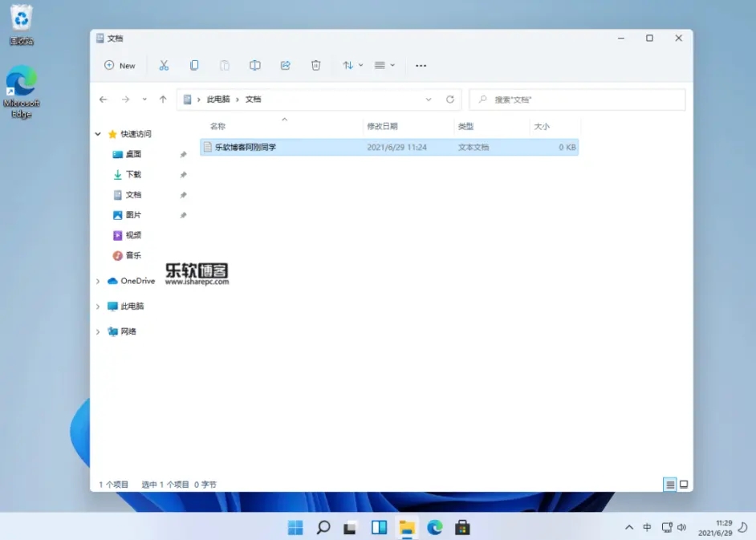Viewport: 756px width, 540px height.
Task: Pin or unpin the 下载 folder
Action: (183, 174)
